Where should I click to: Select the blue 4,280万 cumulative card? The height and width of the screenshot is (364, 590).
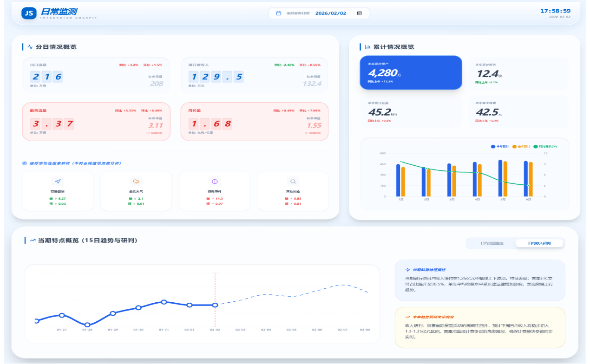[x=411, y=73]
